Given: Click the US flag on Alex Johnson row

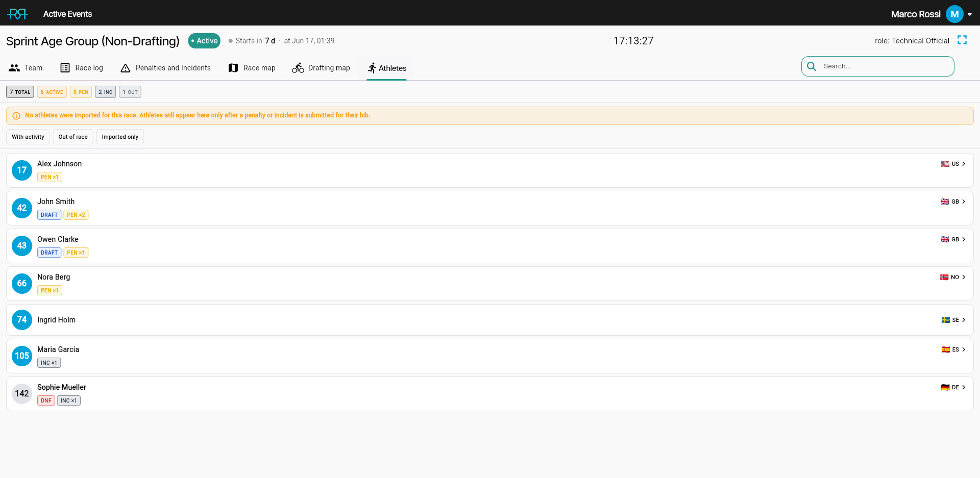Looking at the screenshot, I should [x=945, y=164].
